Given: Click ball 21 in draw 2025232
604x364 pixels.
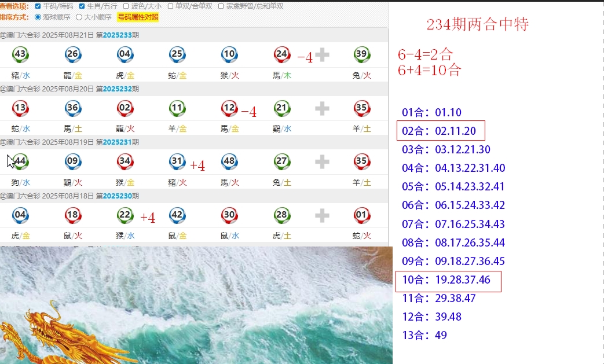Looking at the screenshot, I should point(282,108).
